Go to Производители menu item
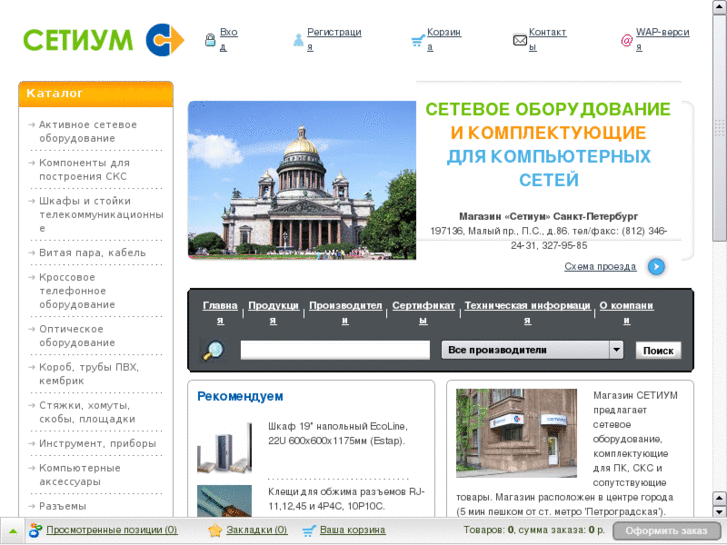727x545 pixels. click(x=345, y=313)
